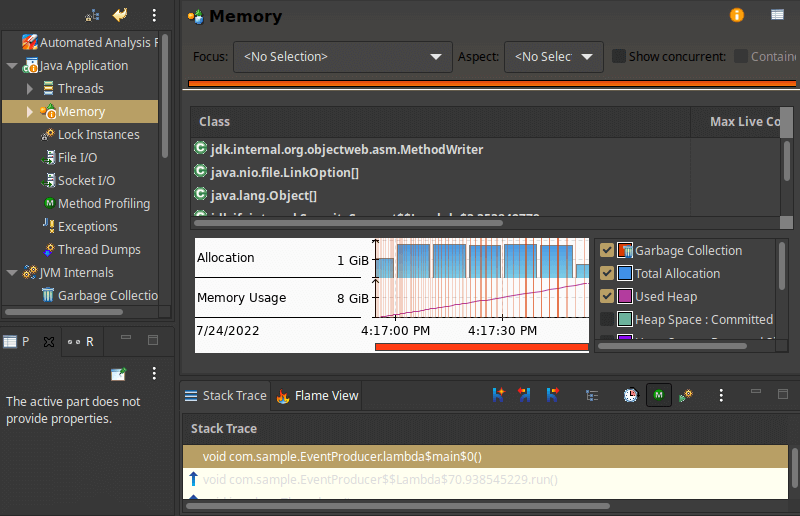This screenshot has height=516, width=800.
Task: Click the Used Heap magenta color swatch
Action: coord(625,296)
